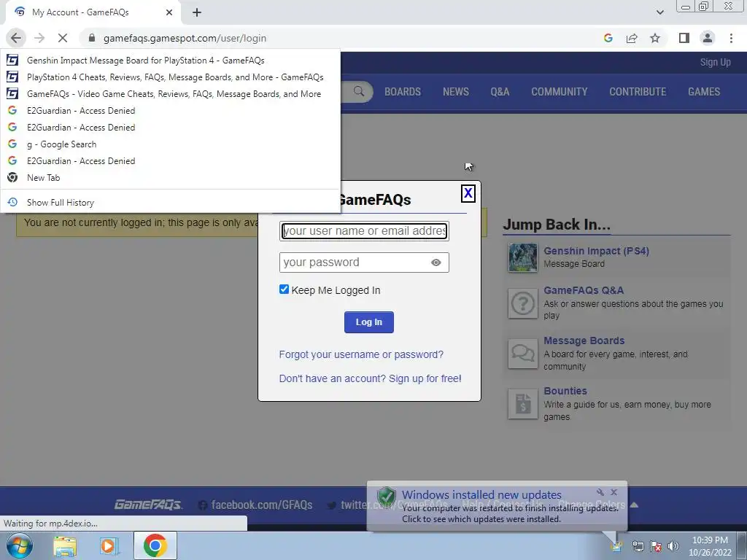The width and height of the screenshot is (747, 560).
Task: Click the Action Center flag tray icon
Action: [656, 546]
